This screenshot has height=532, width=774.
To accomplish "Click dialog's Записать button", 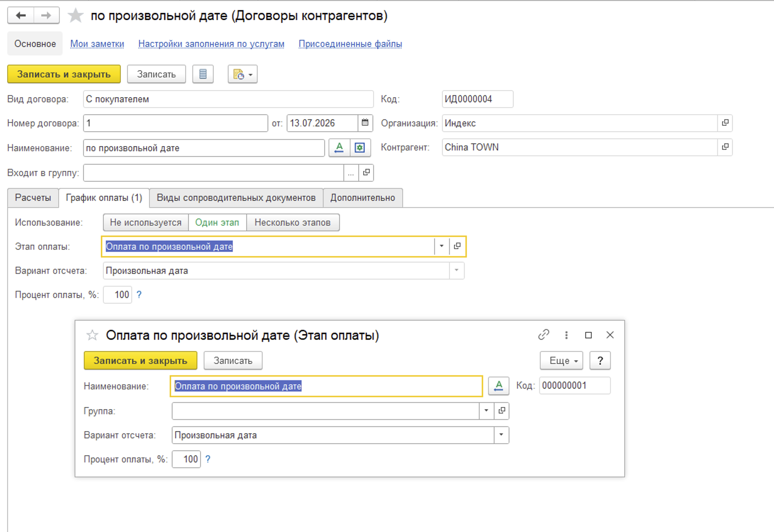I will coord(233,361).
